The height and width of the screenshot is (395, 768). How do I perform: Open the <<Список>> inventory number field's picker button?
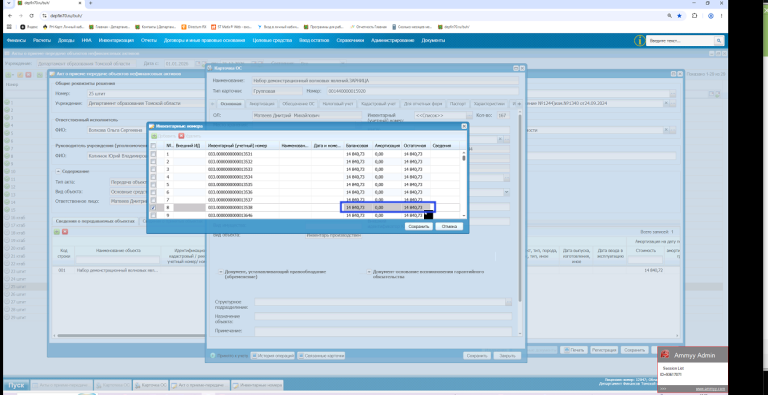click(x=469, y=115)
